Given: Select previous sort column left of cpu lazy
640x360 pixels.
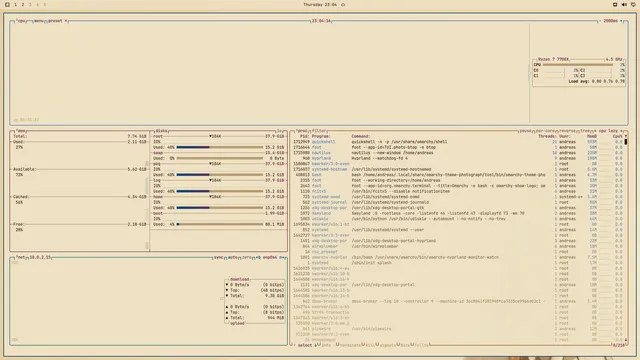Looking at the screenshot, I should [x=595, y=131].
